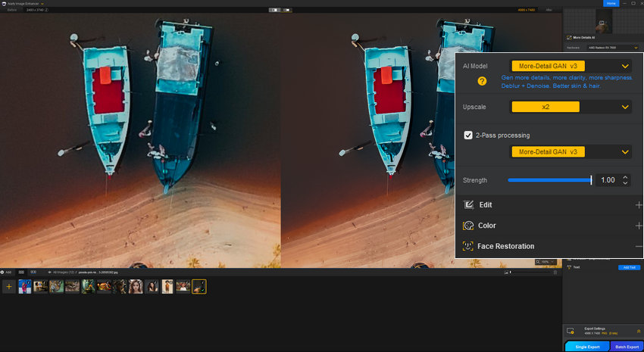The width and height of the screenshot is (644, 352).
Task: Click the delete trash icon
Action: pos(555,272)
